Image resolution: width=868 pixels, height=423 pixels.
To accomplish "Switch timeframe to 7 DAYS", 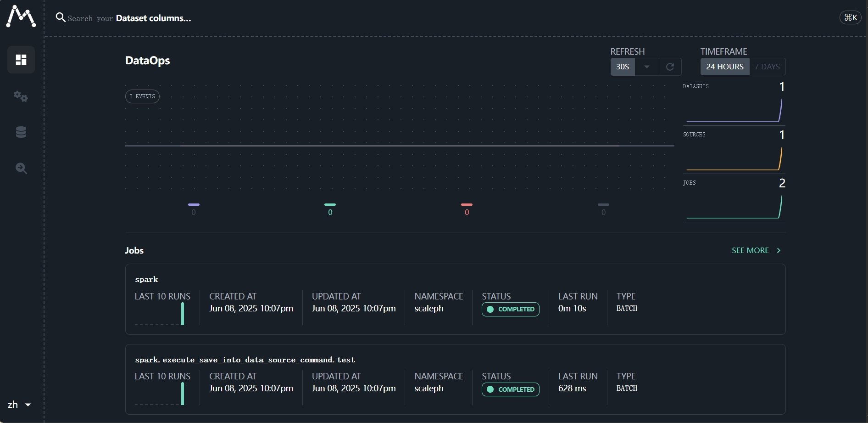I will coord(767,67).
